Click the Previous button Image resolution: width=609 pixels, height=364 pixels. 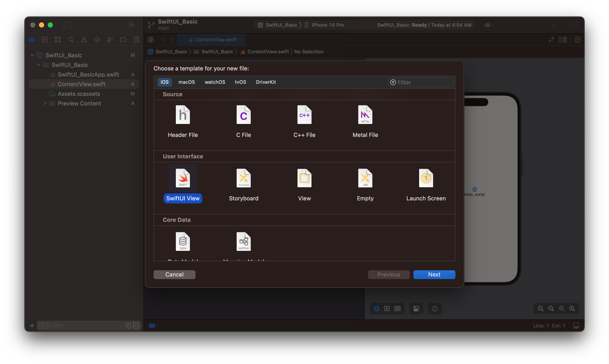(388, 275)
